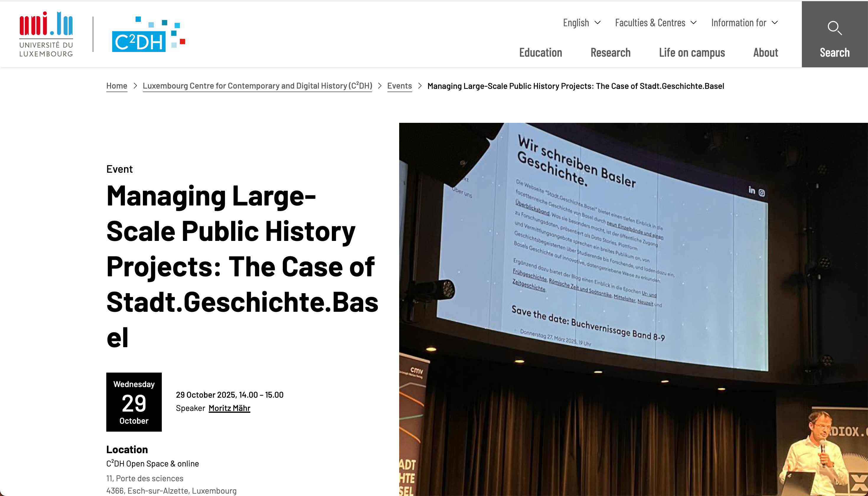Expand Information for menu

[x=739, y=23]
